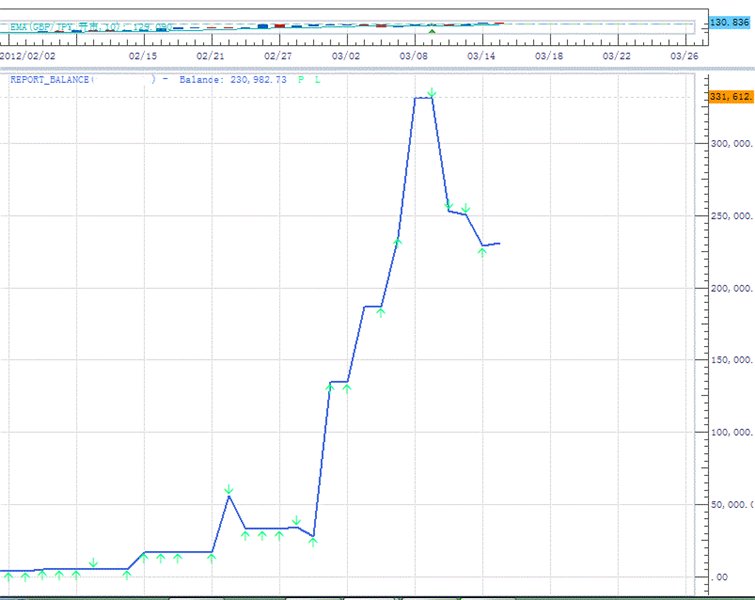Click the down arrow marker at the balance peak
755x600 pixels.
click(431, 93)
